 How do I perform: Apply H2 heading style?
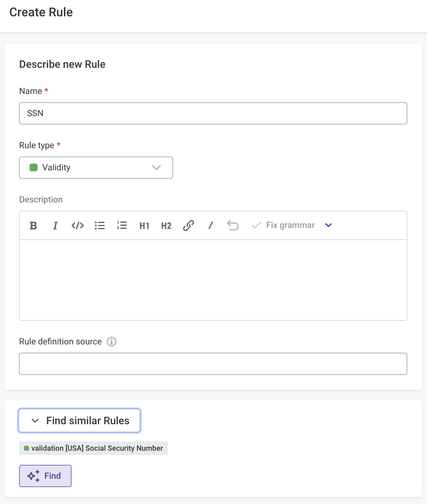pyautogui.click(x=166, y=226)
